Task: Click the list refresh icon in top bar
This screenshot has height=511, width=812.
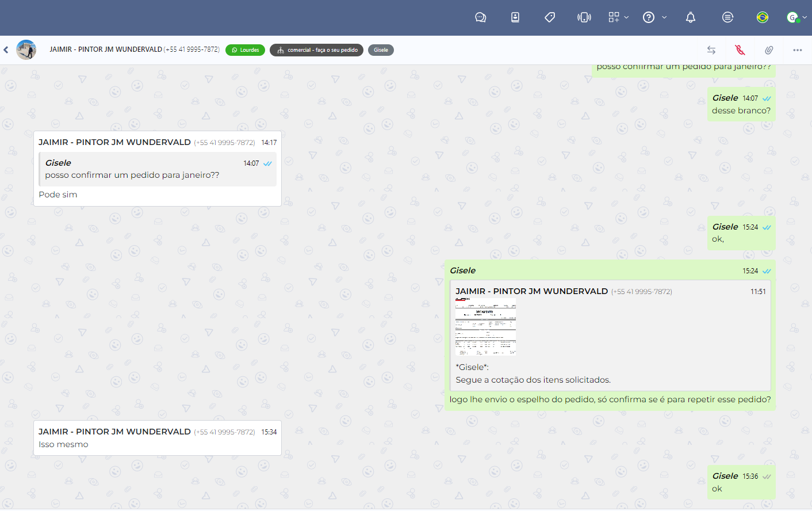Action: [727, 17]
